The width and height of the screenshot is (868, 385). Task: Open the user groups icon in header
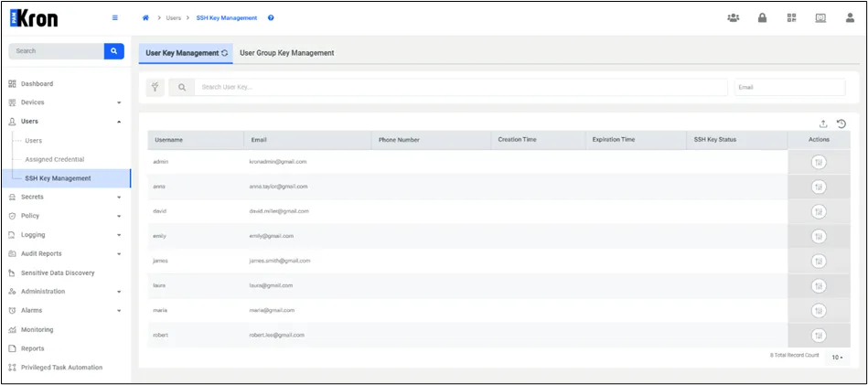[734, 18]
